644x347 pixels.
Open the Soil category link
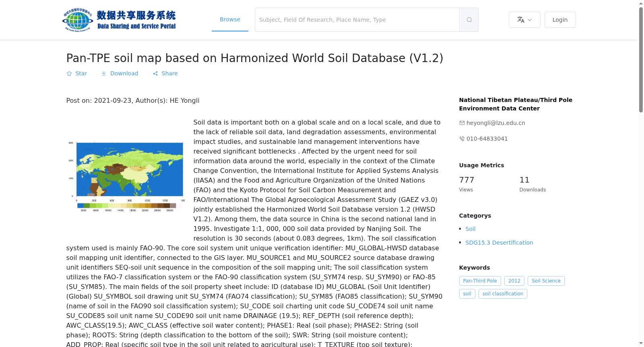click(x=471, y=229)
